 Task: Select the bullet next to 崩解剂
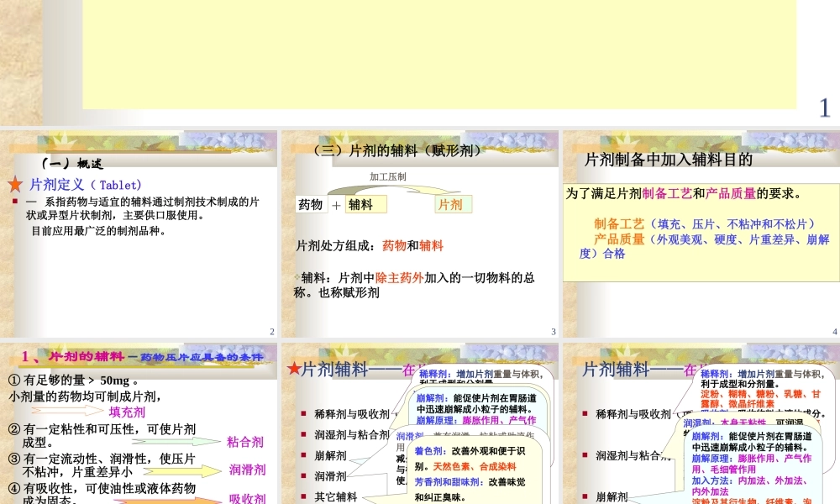[303, 455]
